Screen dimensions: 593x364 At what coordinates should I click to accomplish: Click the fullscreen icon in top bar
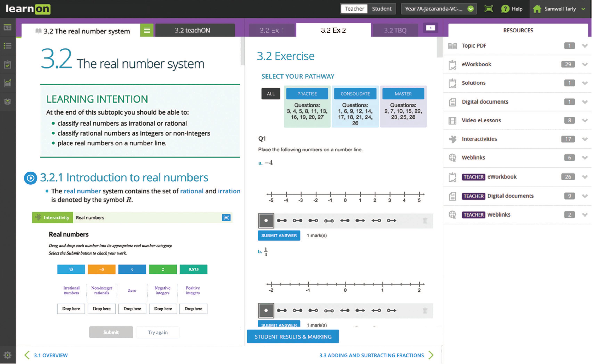pyautogui.click(x=489, y=9)
